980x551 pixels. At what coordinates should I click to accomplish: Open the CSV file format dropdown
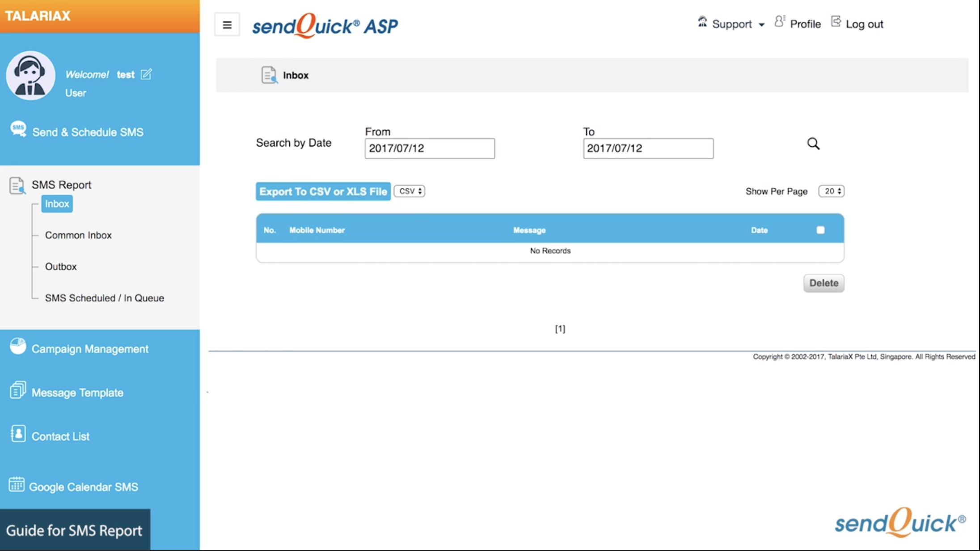410,191
